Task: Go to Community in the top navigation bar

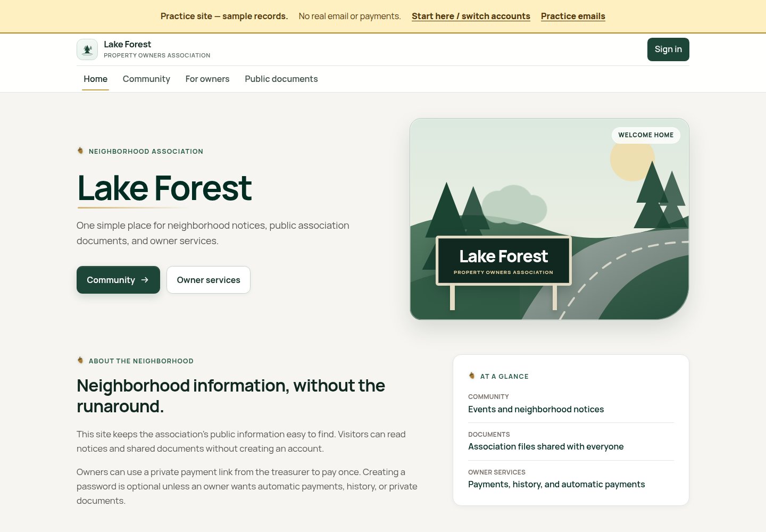Action: click(x=146, y=79)
